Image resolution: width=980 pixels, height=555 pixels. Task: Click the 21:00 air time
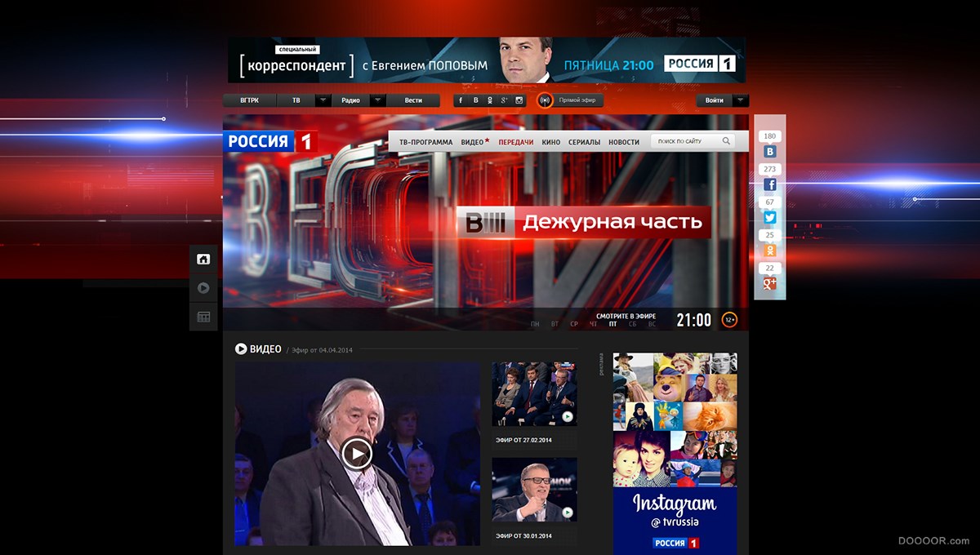[x=693, y=321]
